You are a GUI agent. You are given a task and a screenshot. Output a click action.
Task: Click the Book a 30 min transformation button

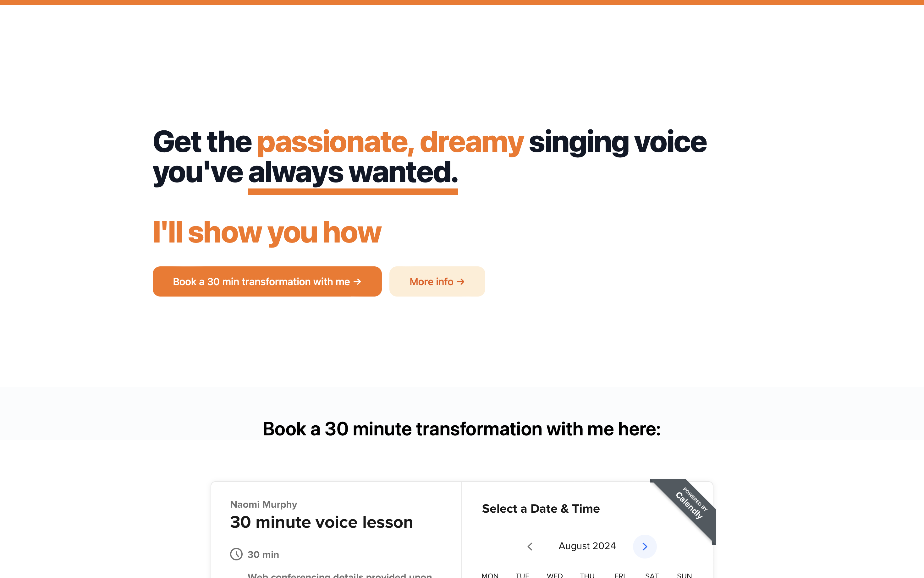pos(267,282)
